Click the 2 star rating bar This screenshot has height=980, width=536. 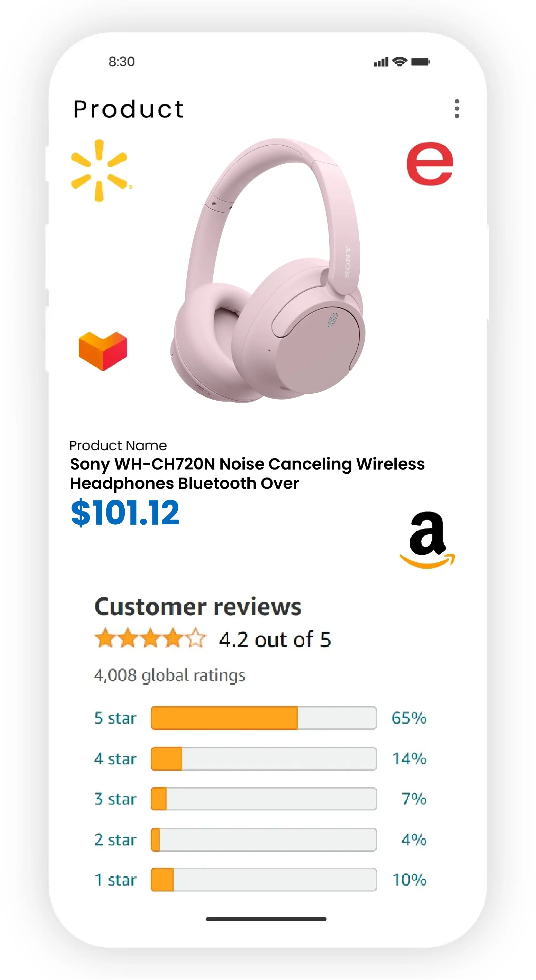tap(264, 840)
